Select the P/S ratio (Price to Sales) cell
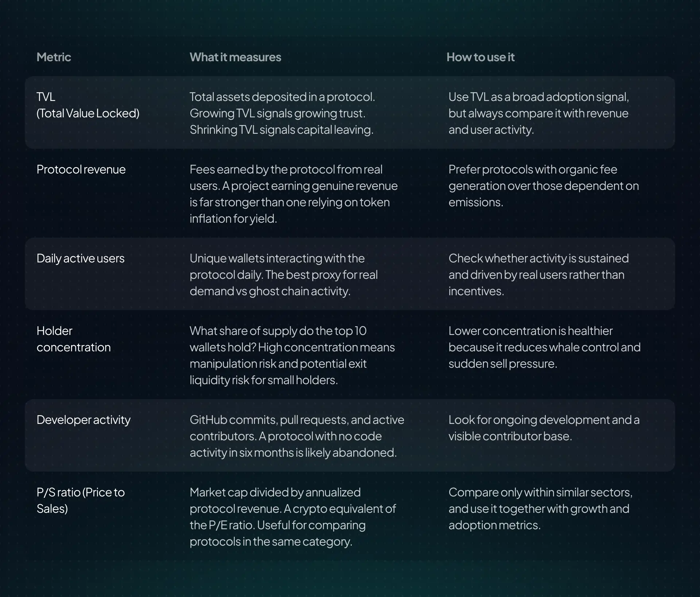 [81, 500]
